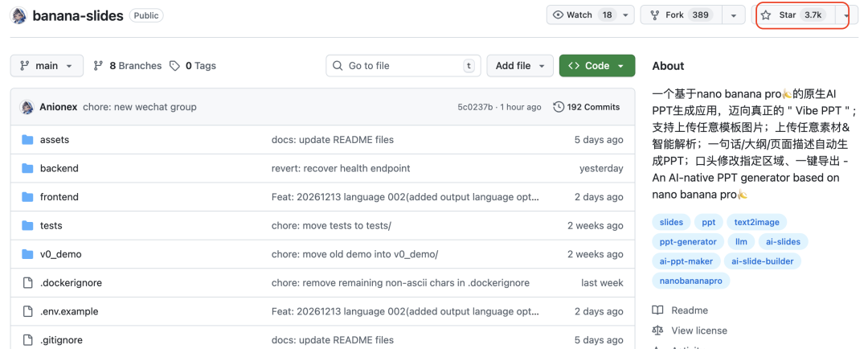Click the assets folder icon
Screen dimensions: 868x349
pos(27,140)
